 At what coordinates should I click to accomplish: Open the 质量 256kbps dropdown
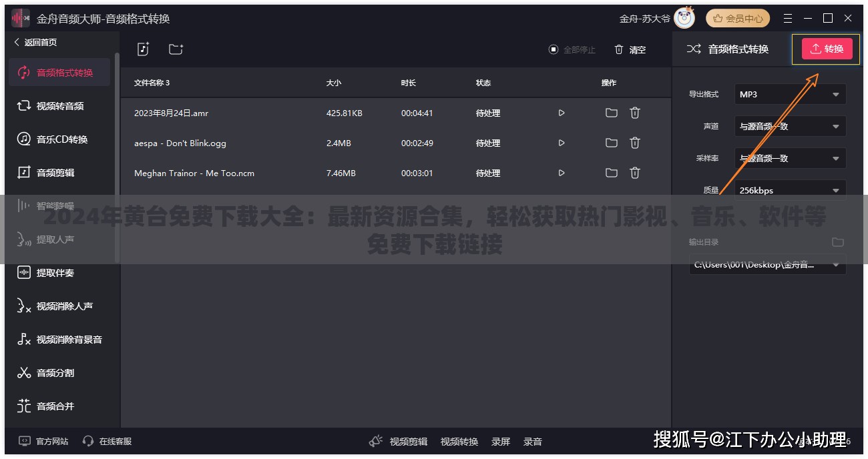[x=790, y=189]
